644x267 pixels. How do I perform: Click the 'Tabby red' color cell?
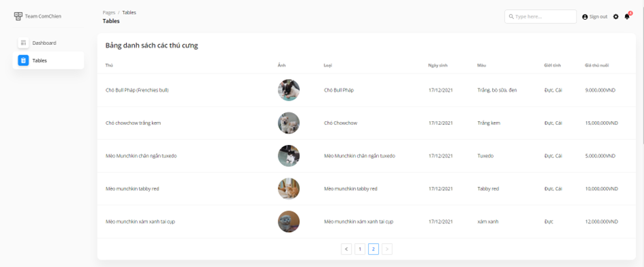pos(488,189)
